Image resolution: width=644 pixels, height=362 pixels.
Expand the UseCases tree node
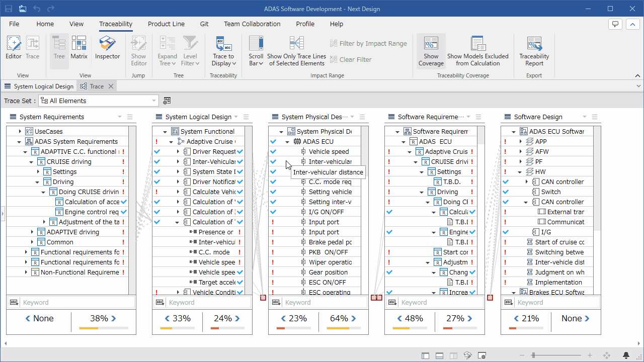(20, 132)
